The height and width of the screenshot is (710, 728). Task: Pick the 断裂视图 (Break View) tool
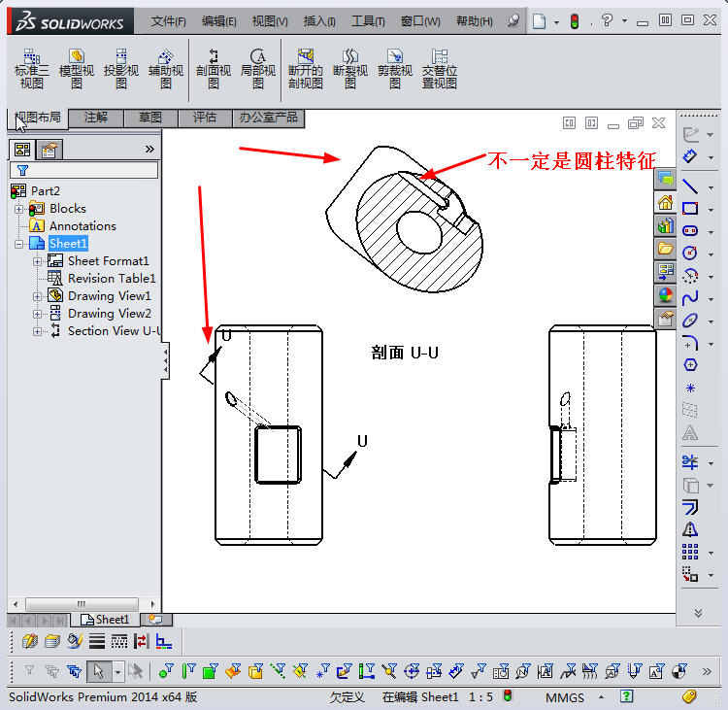click(x=350, y=69)
